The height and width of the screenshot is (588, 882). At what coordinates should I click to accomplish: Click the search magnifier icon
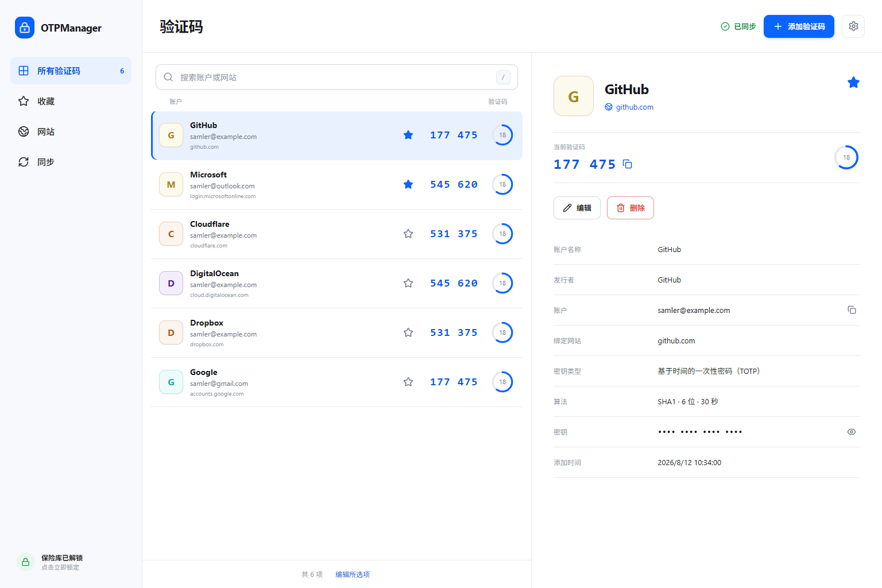(x=168, y=77)
